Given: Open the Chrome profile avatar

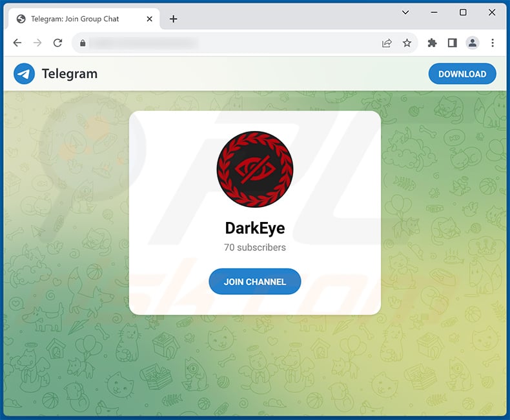Looking at the screenshot, I should 473,43.
